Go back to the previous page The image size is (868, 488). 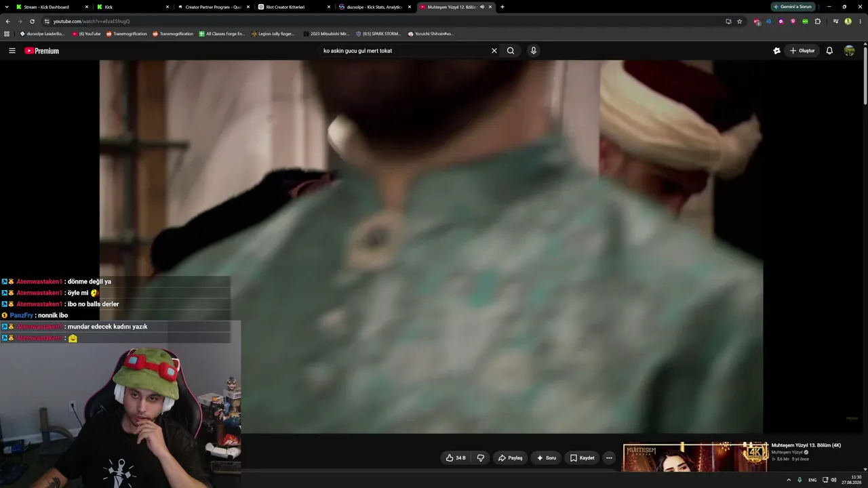pos(7,21)
